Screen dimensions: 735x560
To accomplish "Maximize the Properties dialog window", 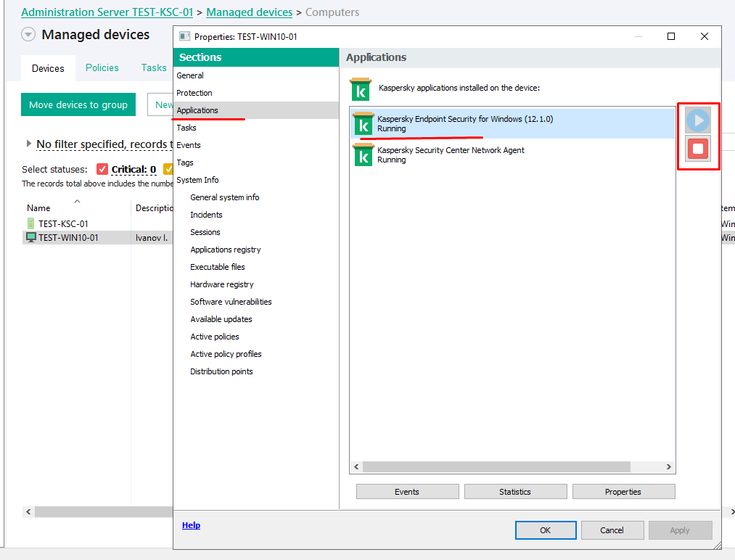I will (671, 36).
